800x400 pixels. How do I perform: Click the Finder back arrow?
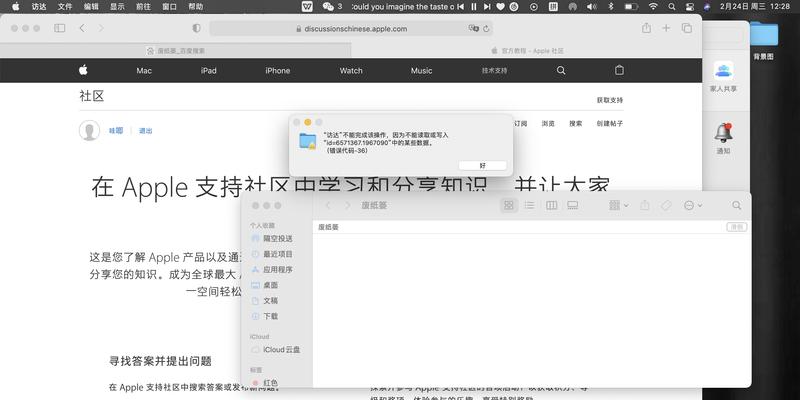[328, 206]
